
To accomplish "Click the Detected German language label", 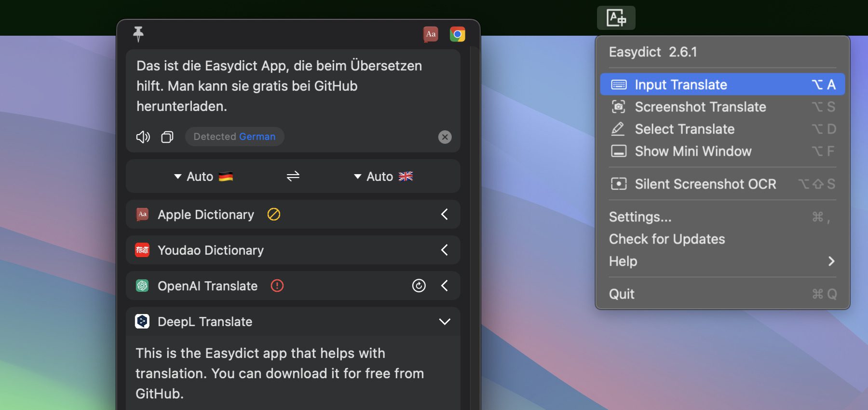I will click(x=234, y=137).
